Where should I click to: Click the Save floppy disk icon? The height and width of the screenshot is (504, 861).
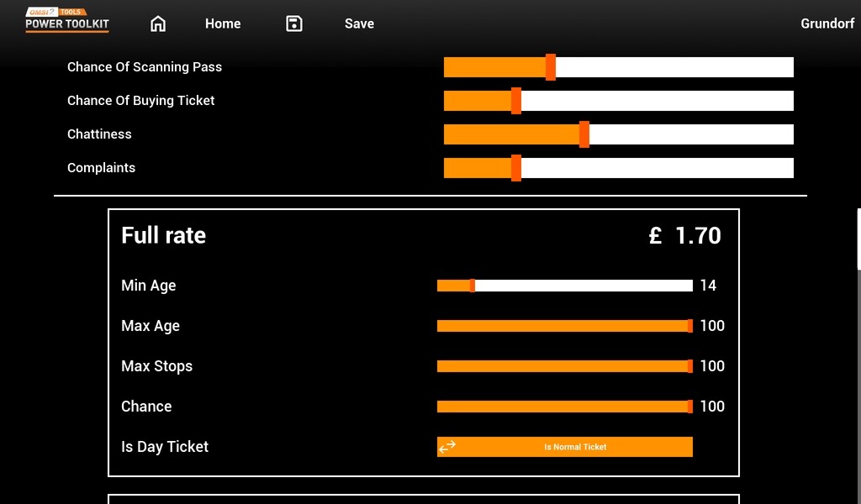coord(293,24)
